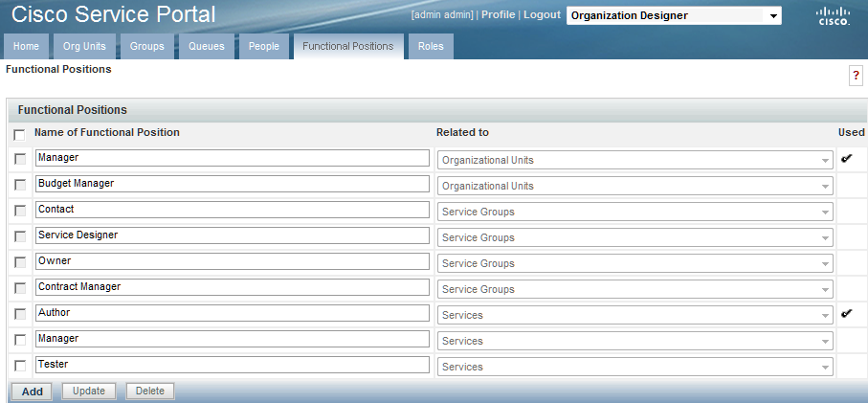This screenshot has height=403, width=868.
Task: Open Related to dropdown for Owner
Action: click(x=634, y=263)
